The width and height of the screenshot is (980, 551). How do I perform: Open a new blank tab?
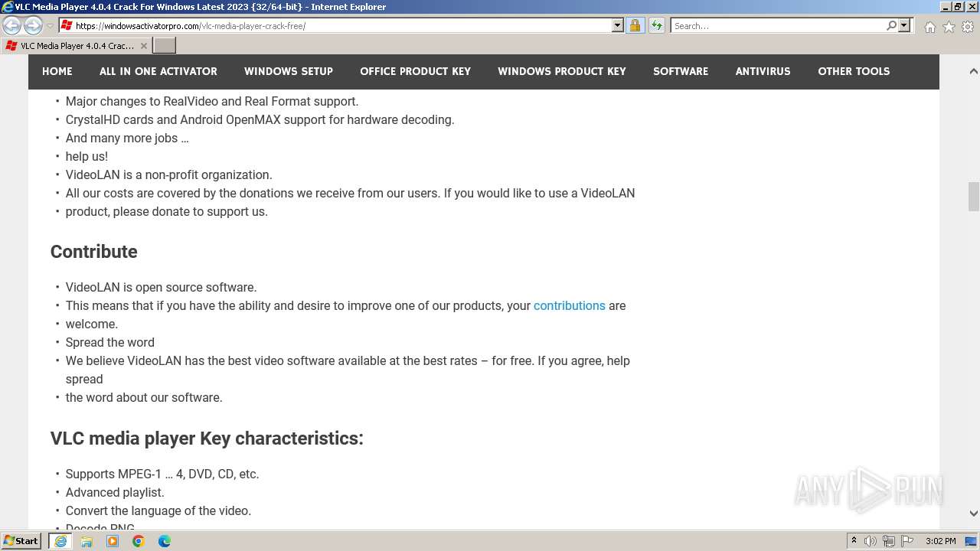pyautogui.click(x=165, y=46)
